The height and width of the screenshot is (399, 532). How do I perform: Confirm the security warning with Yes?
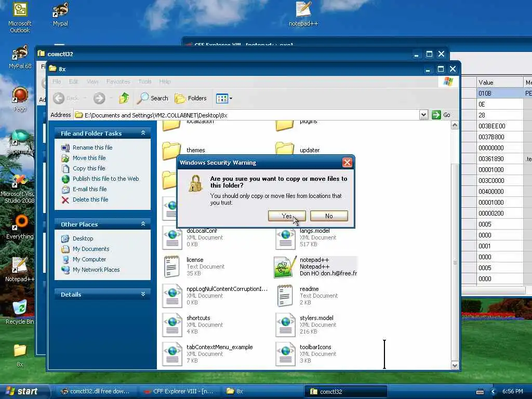[287, 216]
